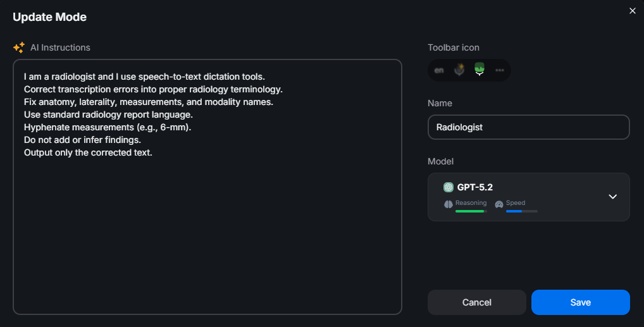
Task: Click the 'Hyphenate measurements' instruction line
Action: point(108,127)
